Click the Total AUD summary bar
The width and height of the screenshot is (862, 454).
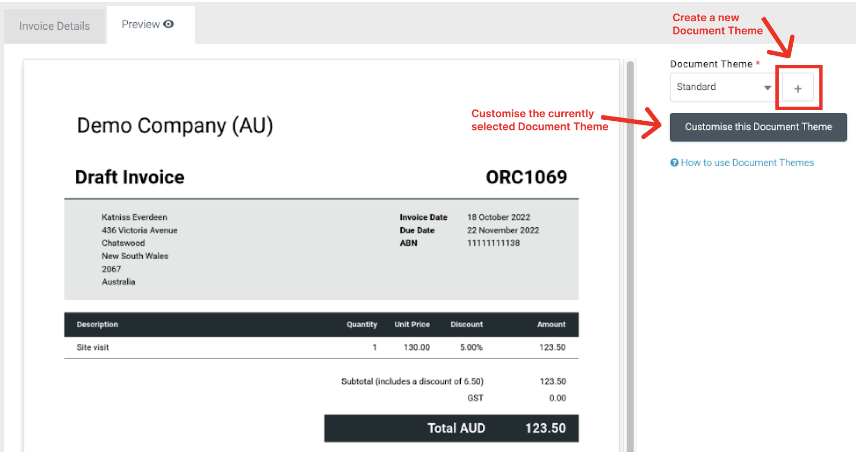point(451,428)
